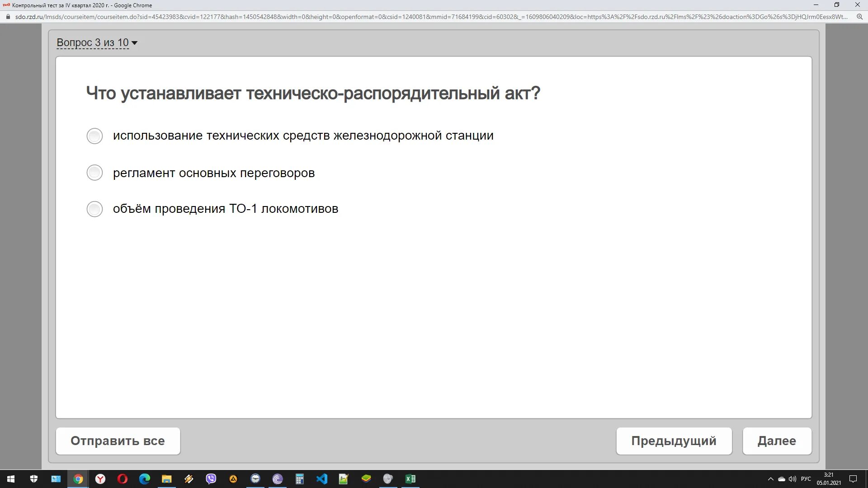Open the contact card app in taskbar
Image resolution: width=868 pixels, height=488 pixels.
point(56,479)
